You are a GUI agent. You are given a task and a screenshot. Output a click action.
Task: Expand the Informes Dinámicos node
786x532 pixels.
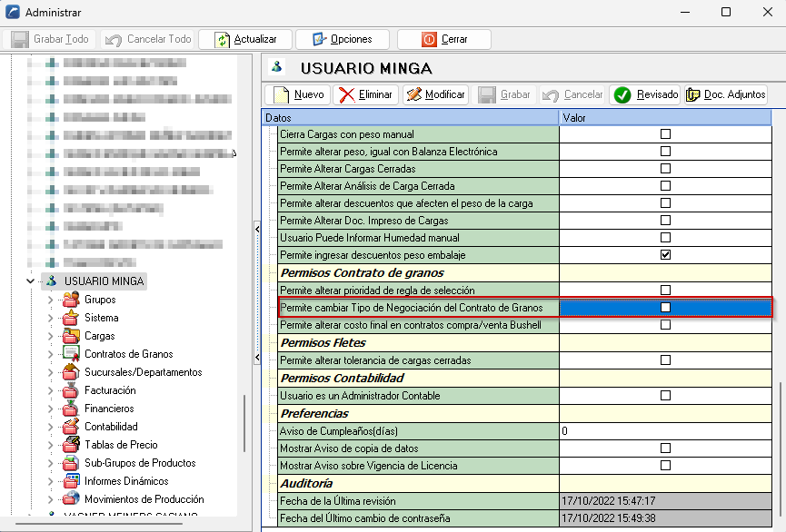(x=50, y=481)
